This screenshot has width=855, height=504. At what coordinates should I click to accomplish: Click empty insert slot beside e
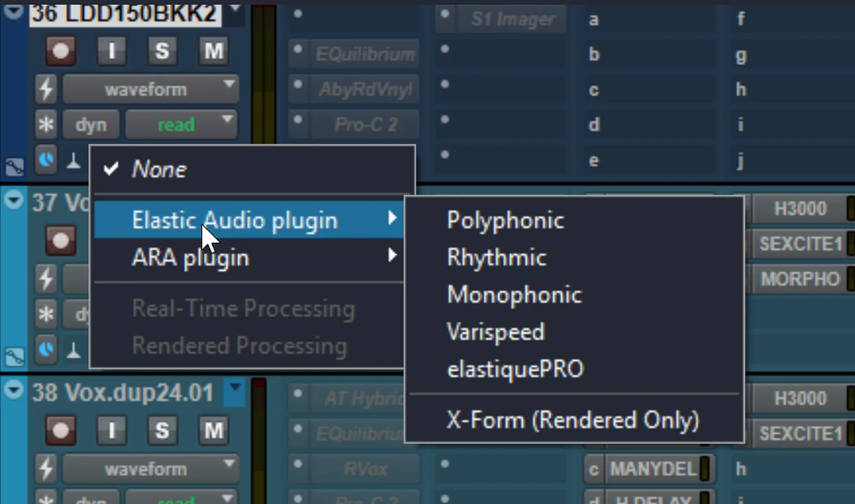pyautogui.click(x=500, y=160)
